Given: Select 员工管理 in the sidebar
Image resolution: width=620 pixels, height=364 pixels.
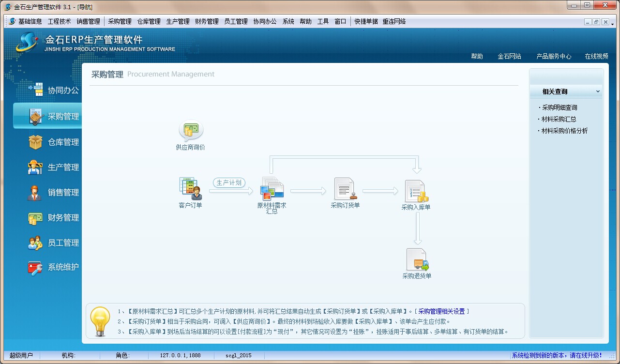Looking at the screenshot, I should 53,243.
